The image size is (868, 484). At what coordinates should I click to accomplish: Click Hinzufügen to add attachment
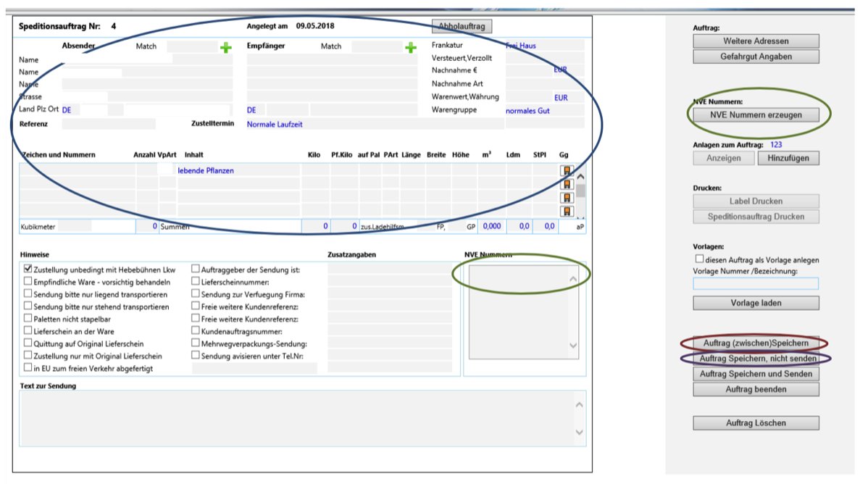[788, 158]
